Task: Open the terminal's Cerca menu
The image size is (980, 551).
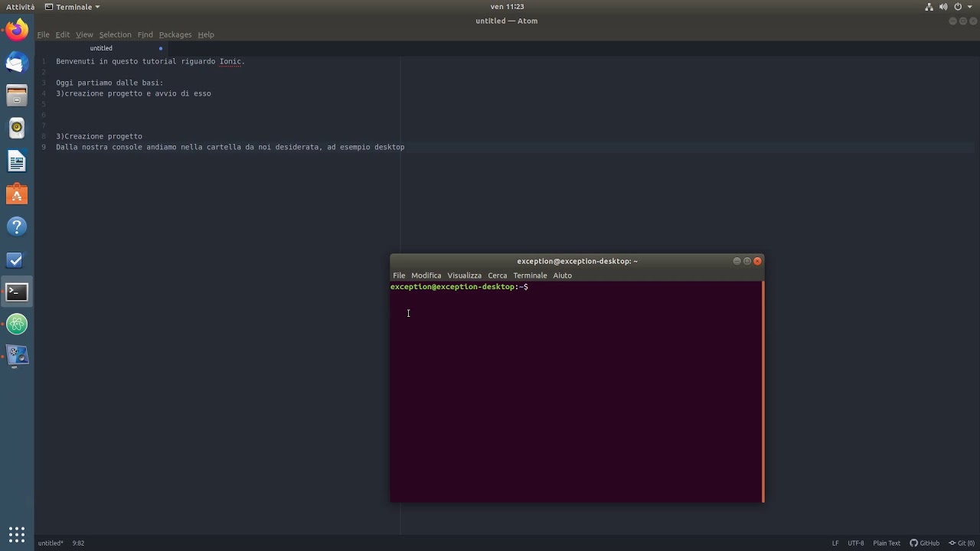Action: 498,275
